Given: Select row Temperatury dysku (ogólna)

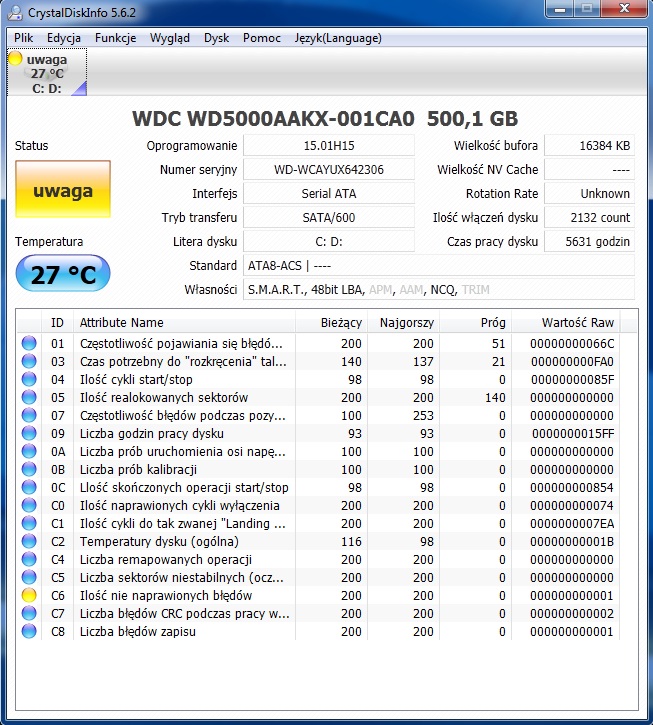Looking at the screenshot, I should tap(319, 541).
